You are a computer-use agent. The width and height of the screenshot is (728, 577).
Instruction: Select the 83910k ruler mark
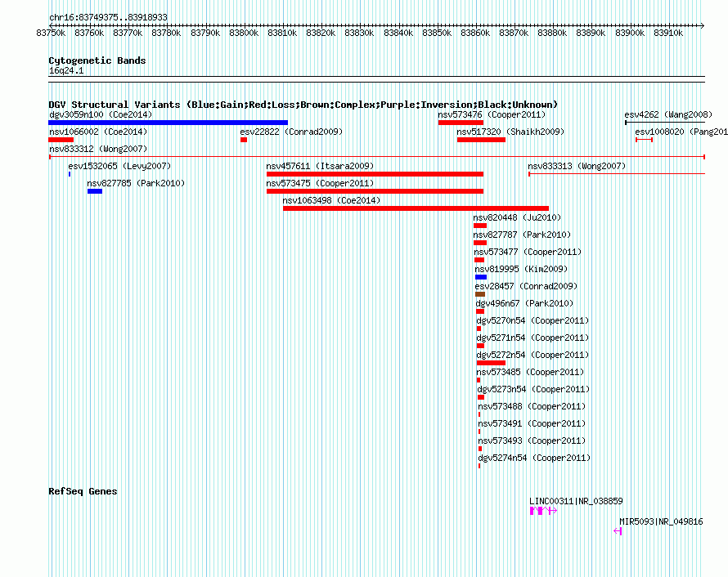(668, 34)
